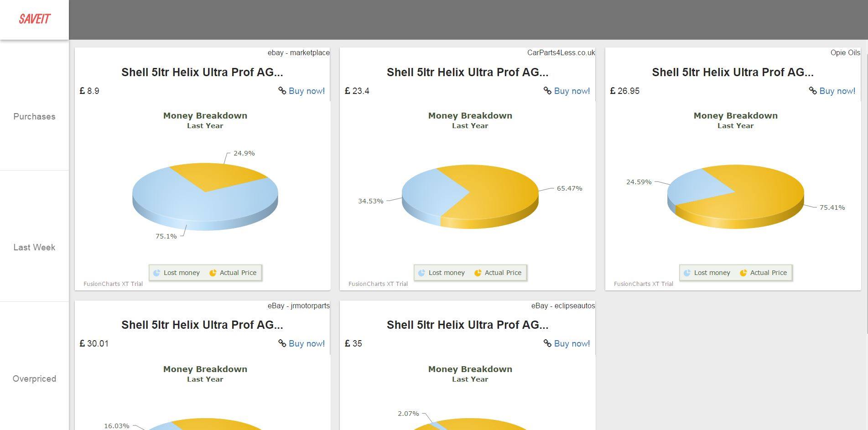Open the Last Week section
Viewport: 868px width, 430px height.
click(x=34, y=248)
